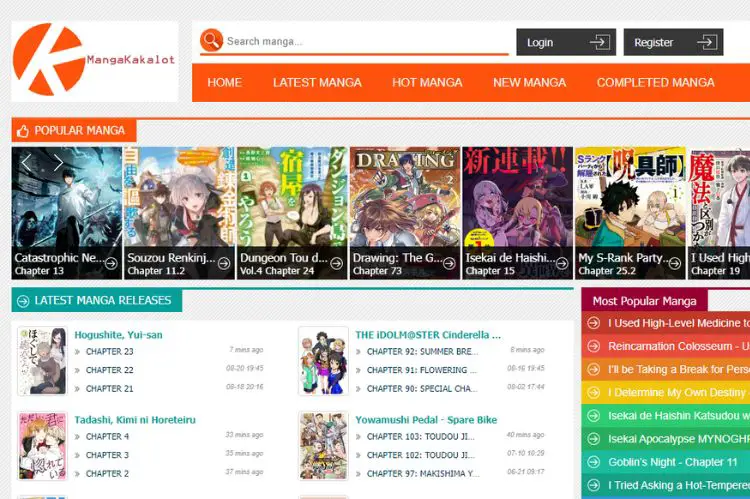Click arrow icon beside Isekai Apocalypse MYNOGHRA
This screenshot has height=499, width=750.
pos(594,439)
